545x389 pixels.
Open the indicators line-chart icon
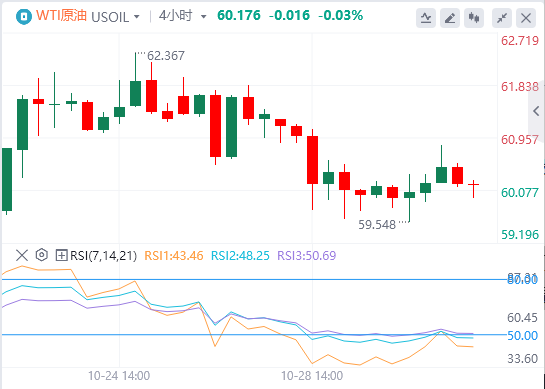pyautogui.click(x=426, y=18)
